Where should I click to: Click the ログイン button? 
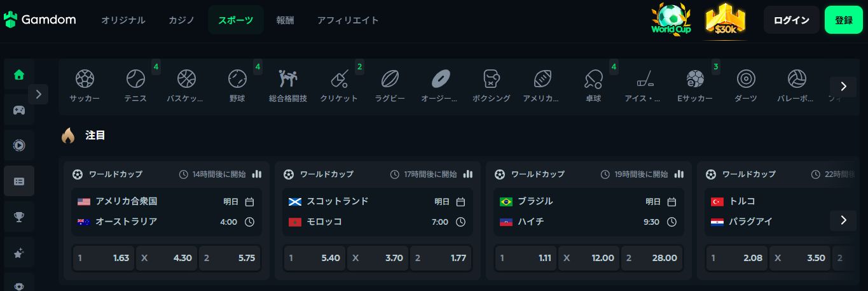click(792, 20)
